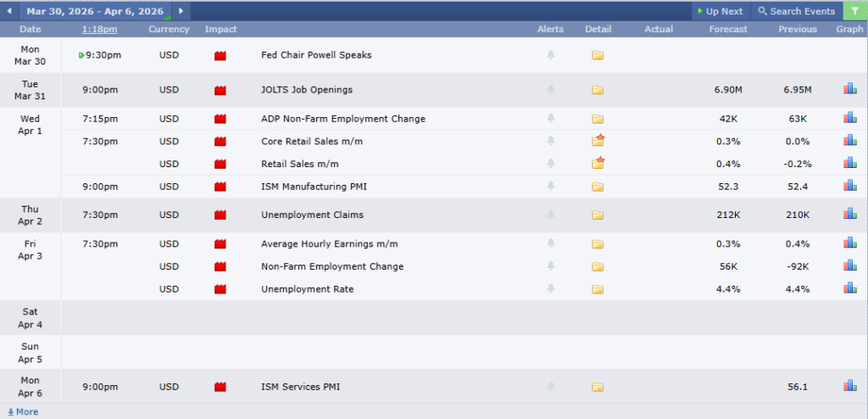Open the date range Mar 30 - Apr 6 picker
Viewport: 868px width, 419px height.
[97, 11]
